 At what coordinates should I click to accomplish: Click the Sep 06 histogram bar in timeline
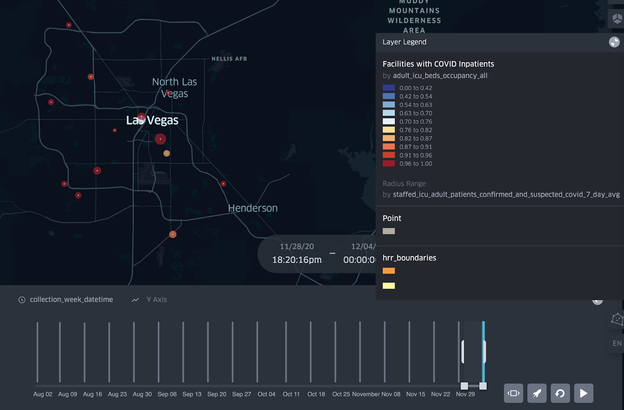click(159, 352)
